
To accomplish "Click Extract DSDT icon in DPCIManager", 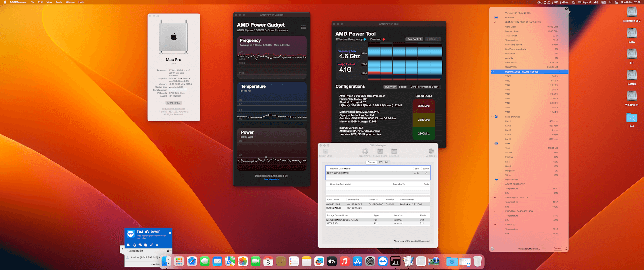I will 326,151.
